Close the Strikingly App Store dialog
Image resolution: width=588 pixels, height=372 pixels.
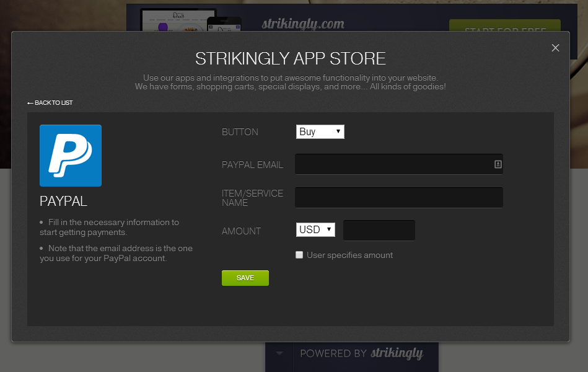click(x=555, y=48)
